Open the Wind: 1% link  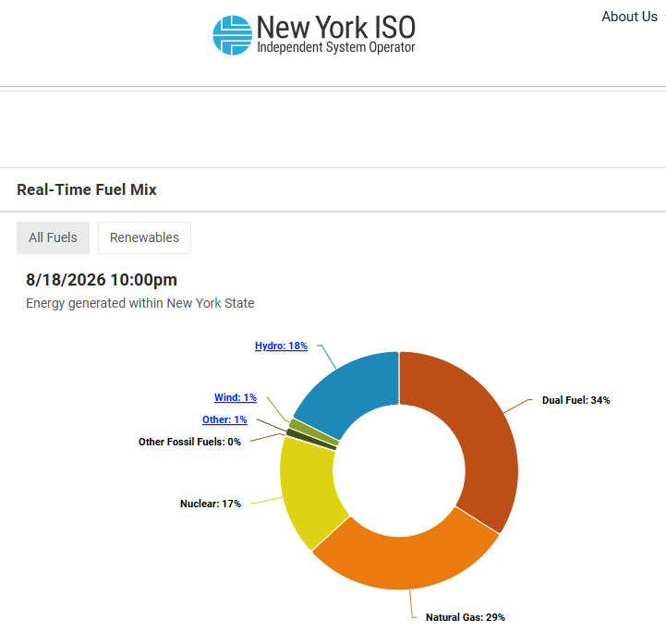coord(236,397)
